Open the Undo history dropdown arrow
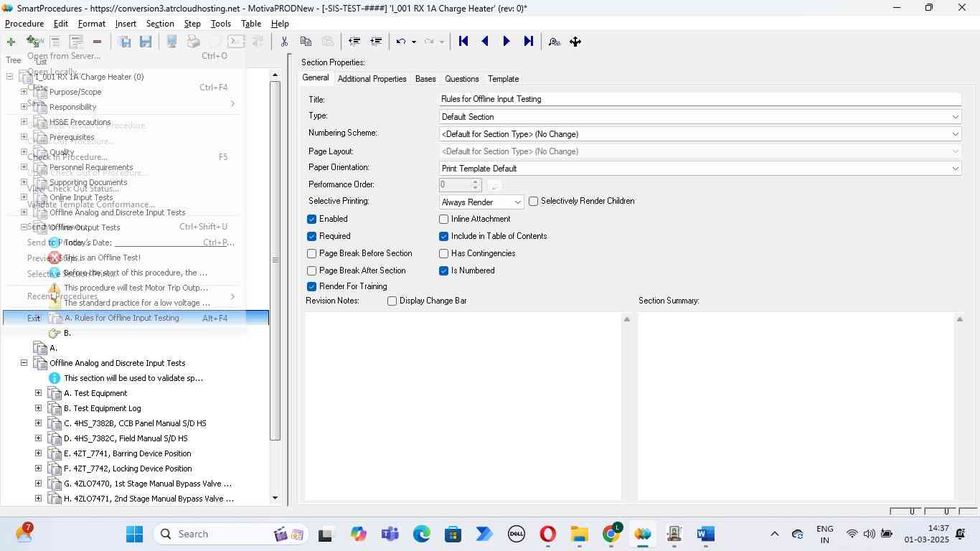The height and width of the screenshot is (551, 980). point(413,42)
